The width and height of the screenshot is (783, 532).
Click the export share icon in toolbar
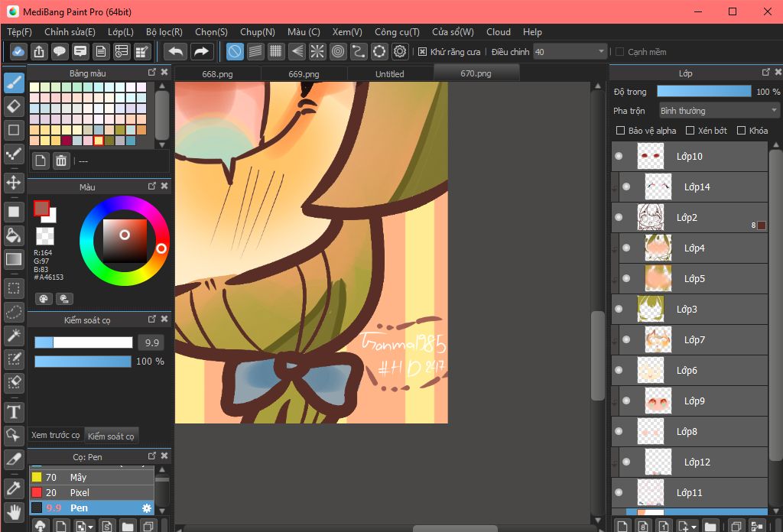[39, 51]
